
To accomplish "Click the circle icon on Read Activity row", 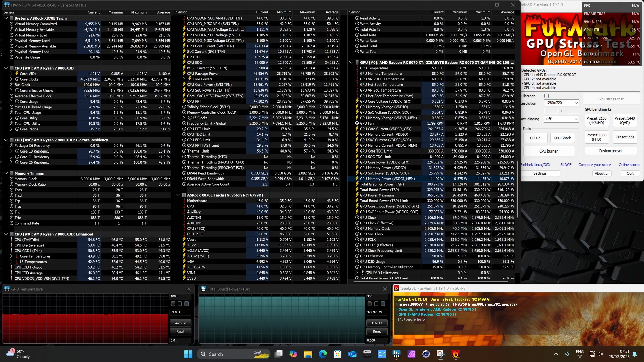I will (x=357, y=18).
